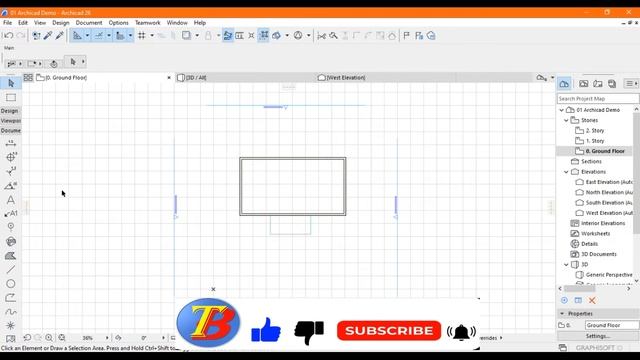Select the Label A1 tool
This screenshot has width=640, height=360.
(x=11, y=213)
